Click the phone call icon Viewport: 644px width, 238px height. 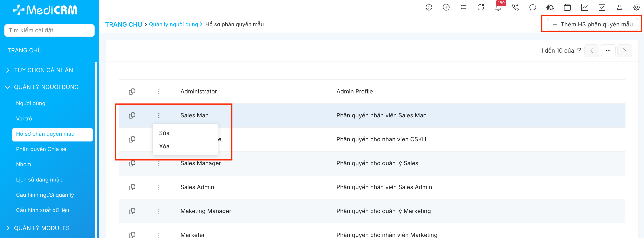point(515,7)
